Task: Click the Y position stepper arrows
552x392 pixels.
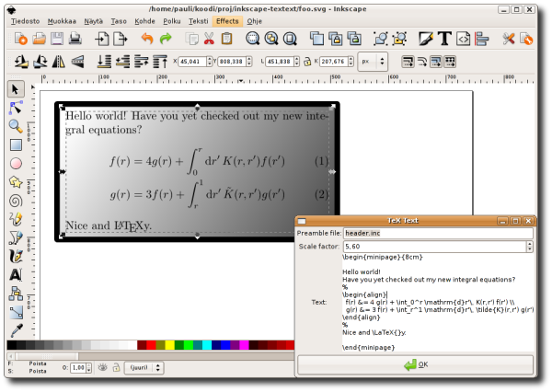Action: coord(249,62)
